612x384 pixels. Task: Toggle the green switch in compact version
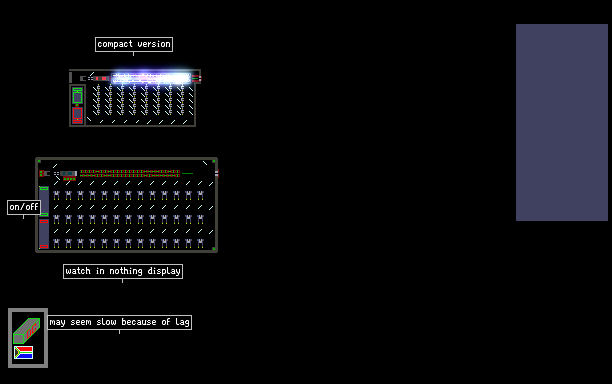coord(77,96)
